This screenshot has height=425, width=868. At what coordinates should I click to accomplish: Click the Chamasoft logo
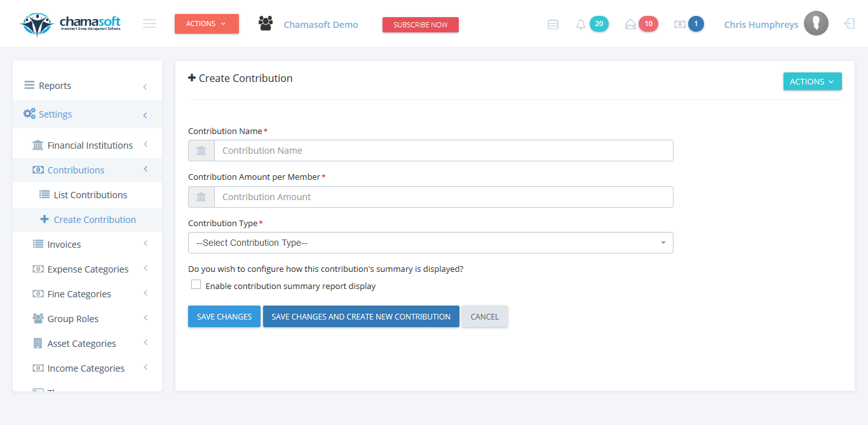pyautogui.click(x=71, y=24)
